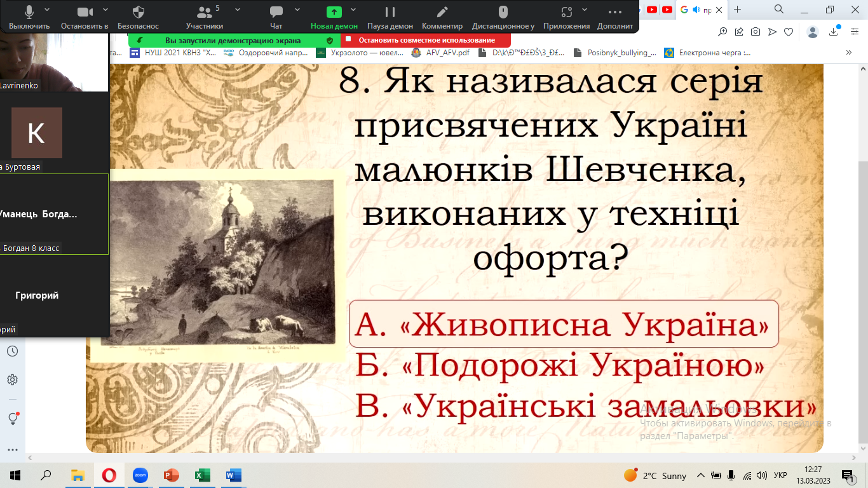Open a new browser tab
868x488 pixels.
[737, 10]
